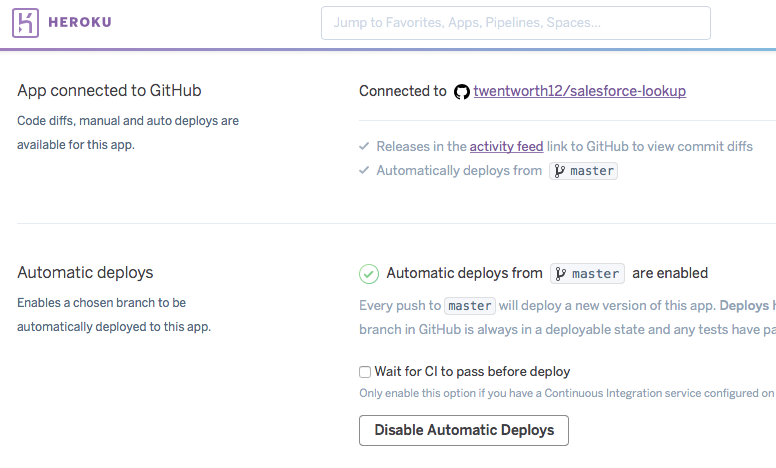Click branch icon in the upper master badge
Viewport: 776px width, 468px height.
pyautogui.click(x=559, y=171)
